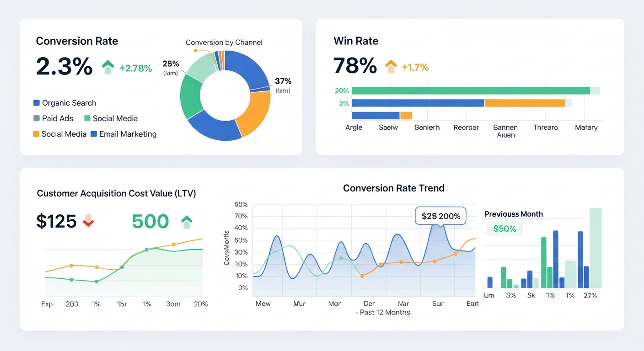Select the 37% label on the donut chart
The height and width of the screenshot is (351, 644).
(x=283, y=82)
